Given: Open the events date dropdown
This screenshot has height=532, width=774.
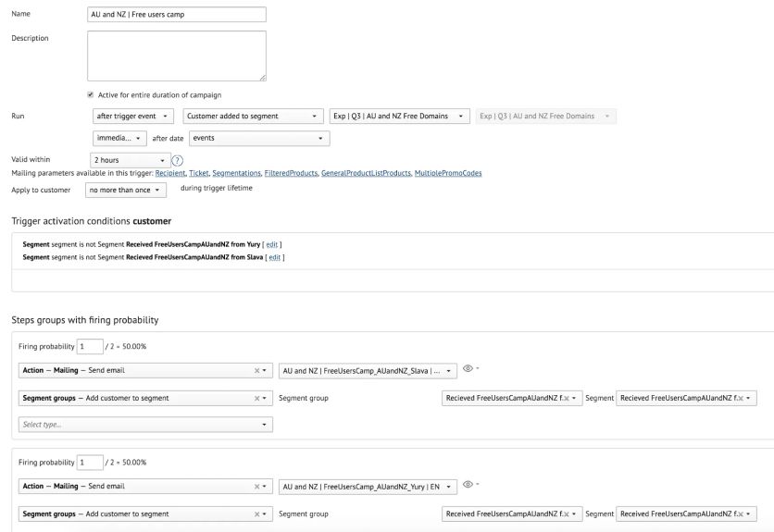Looking at the screenshot, I should click(259, 138).
